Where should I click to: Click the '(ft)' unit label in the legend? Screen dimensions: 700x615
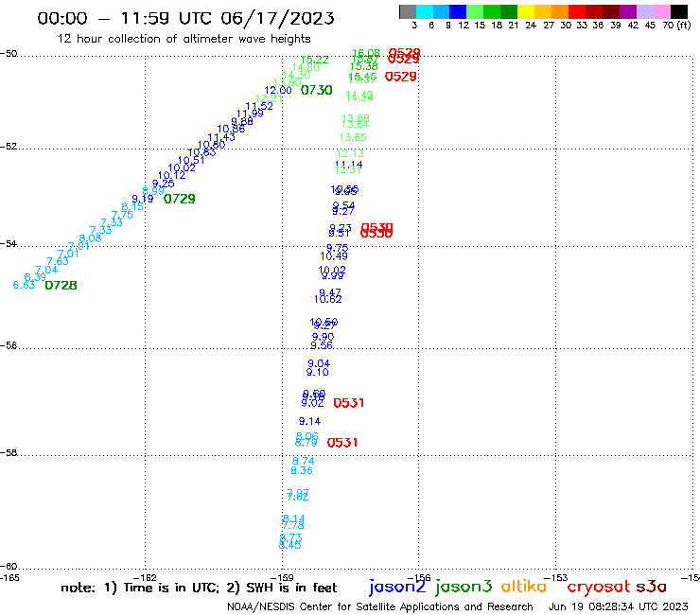[x=683, y=26]
